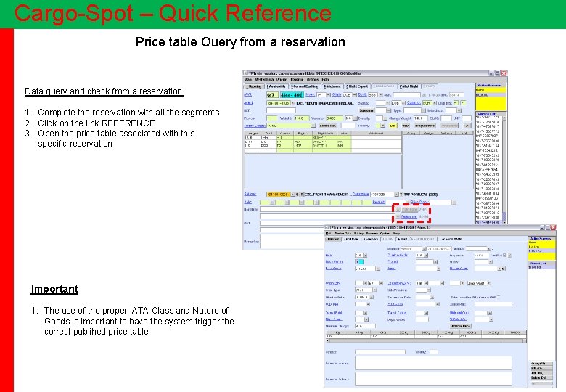Viewport: 566px width, 392px height.
Task: Click the S button beside Shipper code
Action: tap(298, 195)
